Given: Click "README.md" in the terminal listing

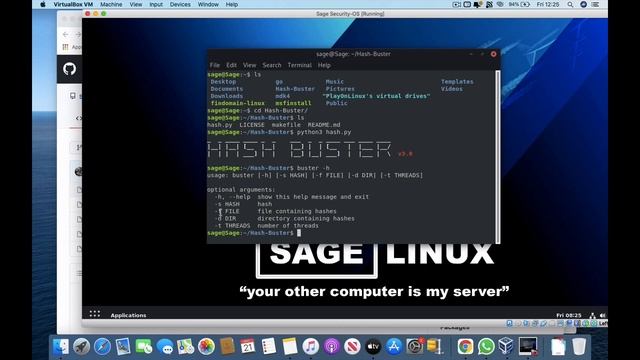Looking at the screenshot, I should [324, 125].
